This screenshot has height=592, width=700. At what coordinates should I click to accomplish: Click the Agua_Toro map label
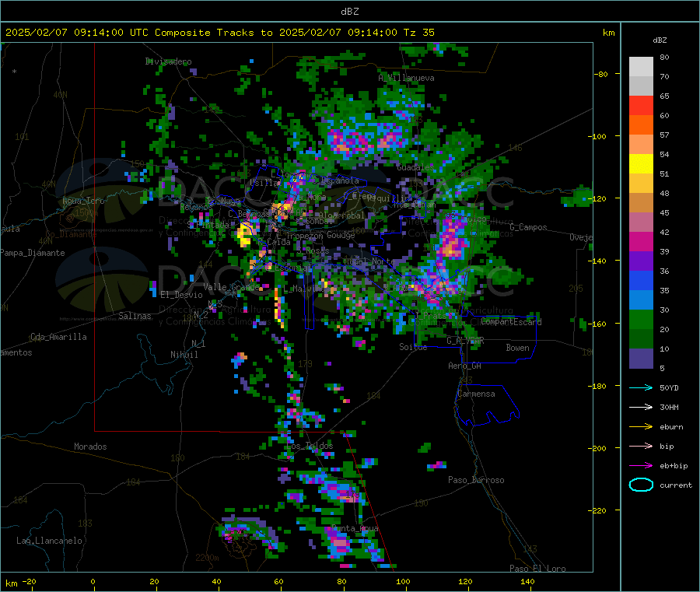coord(83,201)
